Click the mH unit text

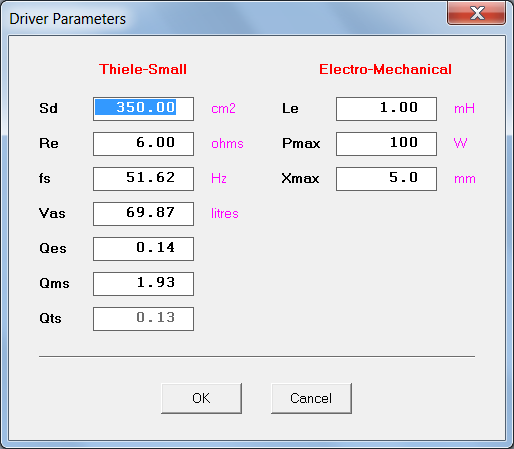464,109
